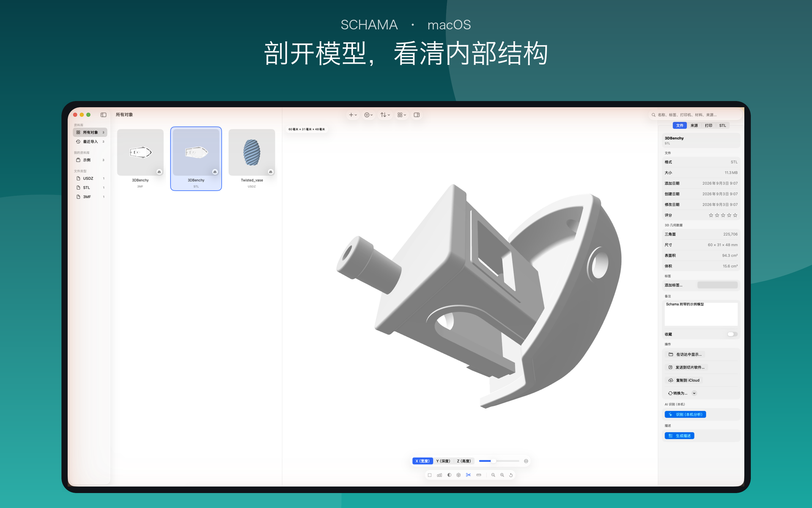
Task: Set rating to five stars with the last star
Action: point(735,215)
